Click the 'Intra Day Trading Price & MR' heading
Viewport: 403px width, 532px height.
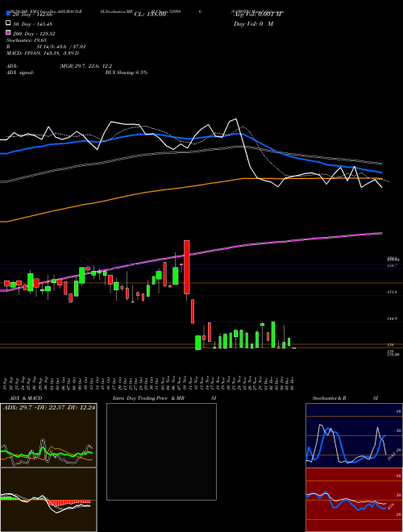(x=148, y=398)
